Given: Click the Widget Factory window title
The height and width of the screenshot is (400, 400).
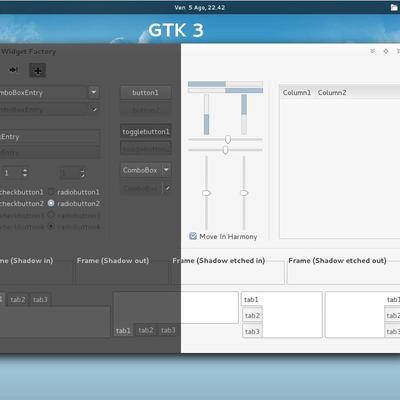Looking at the screenshot, I should [x=28, y=51].
